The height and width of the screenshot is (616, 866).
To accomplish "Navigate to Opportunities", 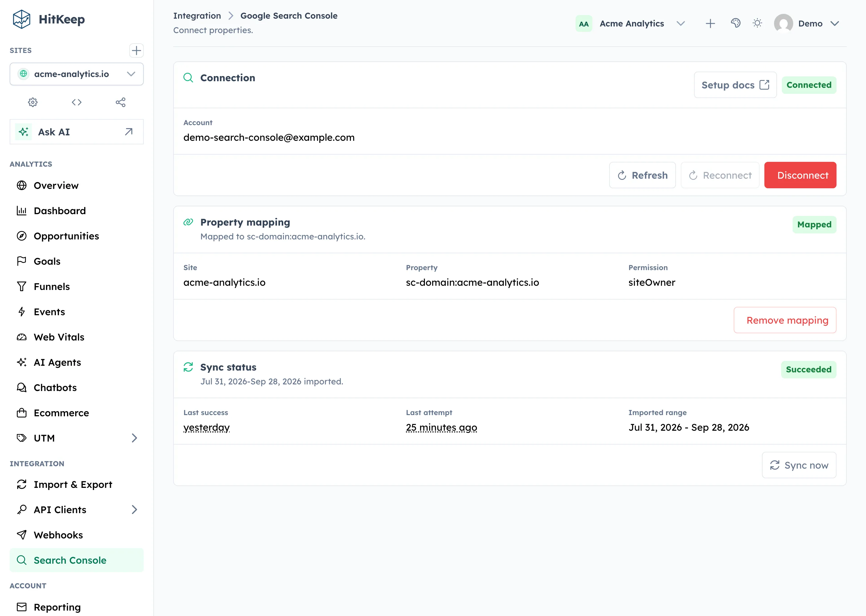I will [77, 236].
